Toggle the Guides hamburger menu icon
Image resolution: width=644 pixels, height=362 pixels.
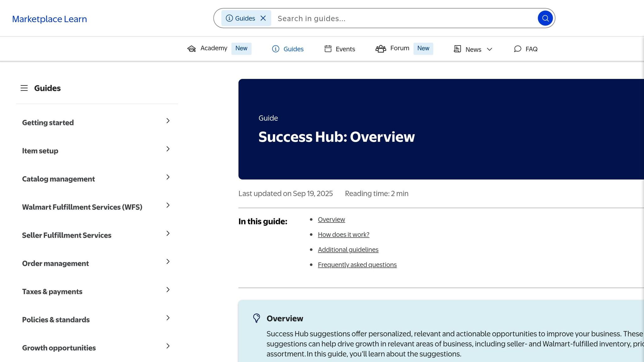[24, 88]
